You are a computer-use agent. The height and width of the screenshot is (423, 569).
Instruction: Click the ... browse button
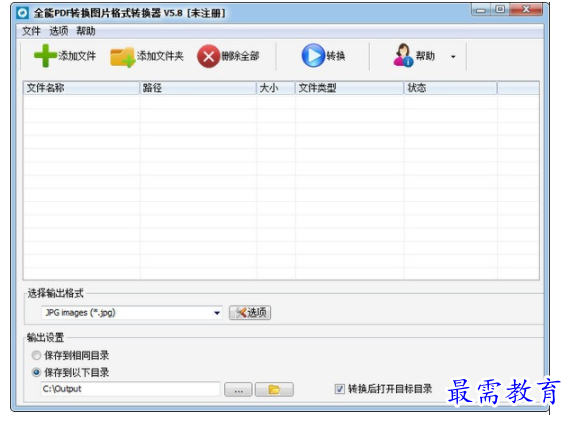click(238, 390)
